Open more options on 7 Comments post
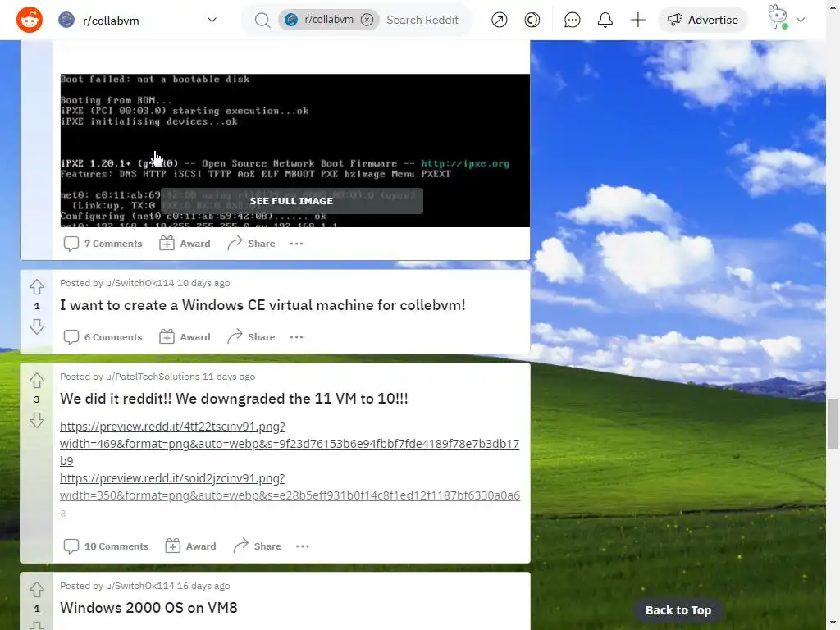Image resolution: width=840 pixels, height=630 pixels. coord(296,243)
